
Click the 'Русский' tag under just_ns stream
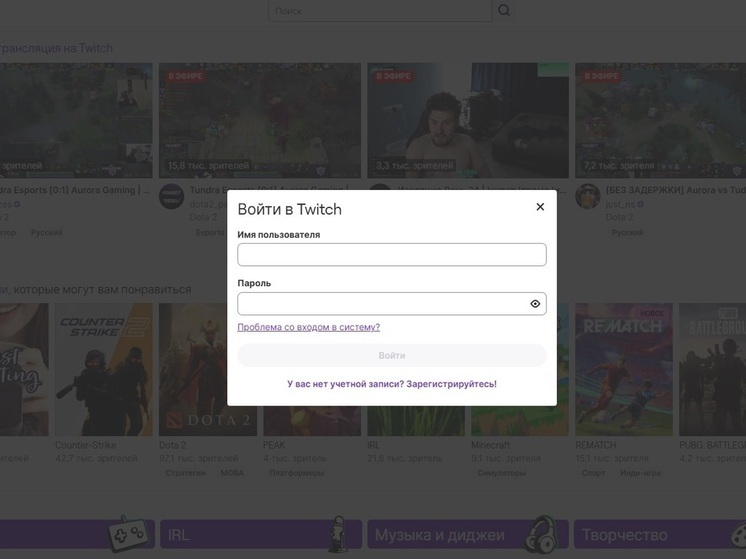point(628,233)
